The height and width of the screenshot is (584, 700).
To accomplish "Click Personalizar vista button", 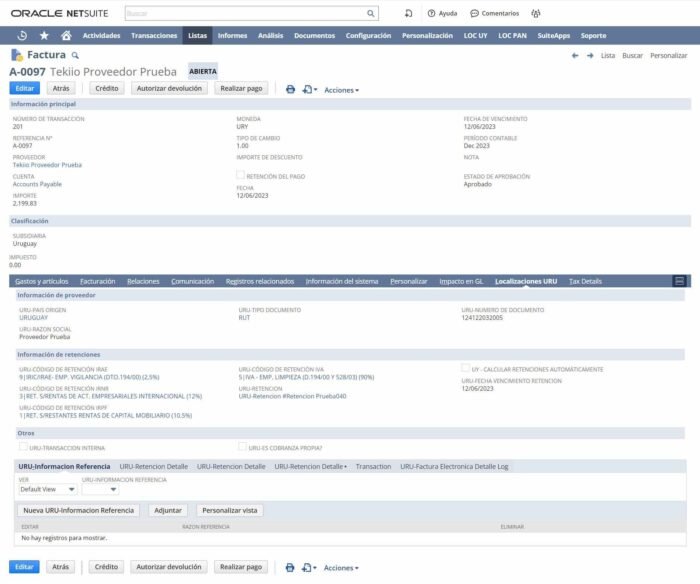I will click(x=230, y=510).
